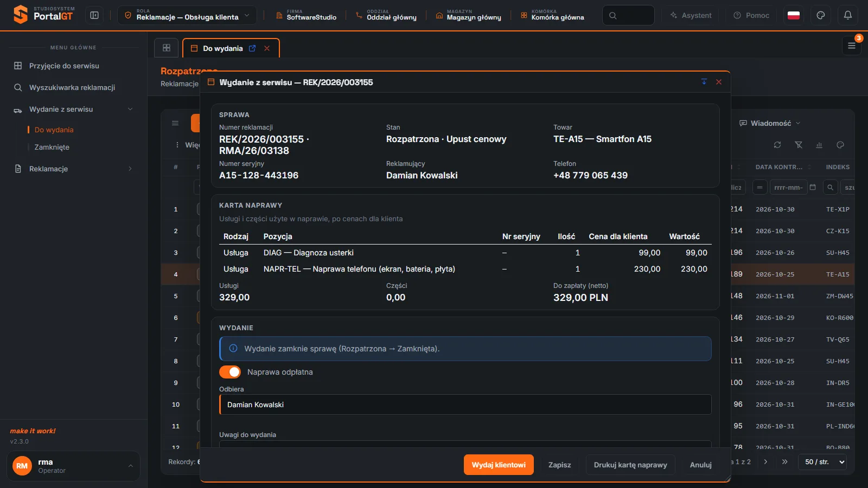Open notifications bell

pos(848,15)
